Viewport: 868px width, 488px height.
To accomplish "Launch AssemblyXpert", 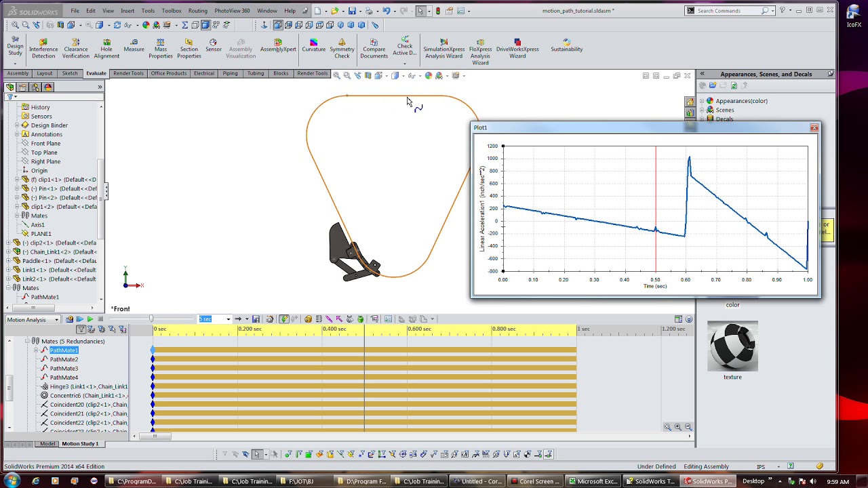I will (x=278, y=46).
